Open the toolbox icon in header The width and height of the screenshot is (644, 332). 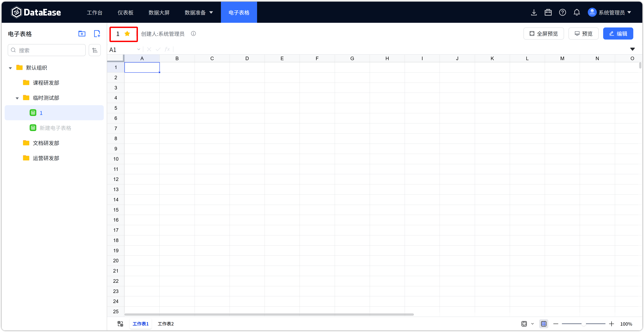[548, 12]
